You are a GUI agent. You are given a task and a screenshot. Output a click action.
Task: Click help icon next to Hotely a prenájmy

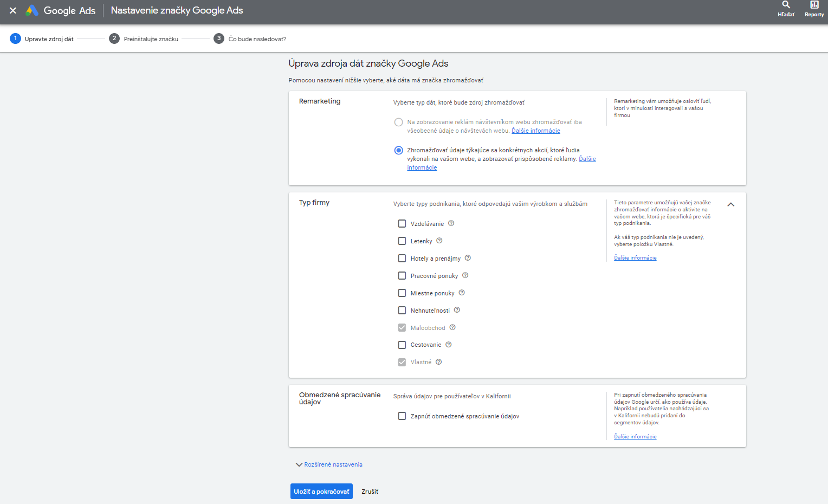[x=468, y=258]
